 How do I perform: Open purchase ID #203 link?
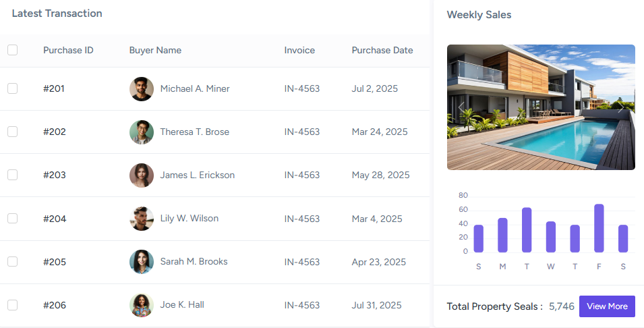coord(55,175)
